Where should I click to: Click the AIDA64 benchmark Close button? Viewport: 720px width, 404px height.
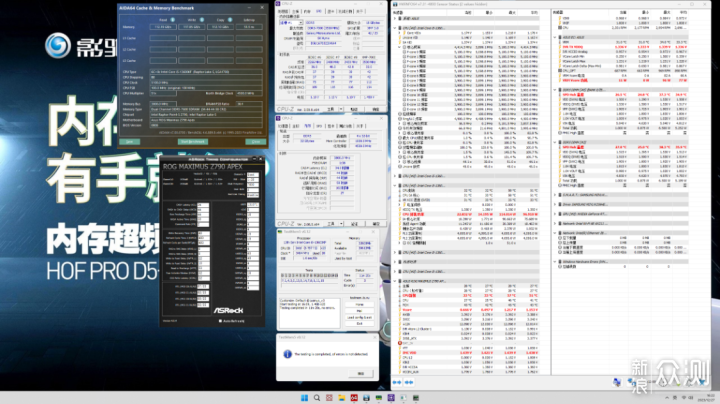255,141
